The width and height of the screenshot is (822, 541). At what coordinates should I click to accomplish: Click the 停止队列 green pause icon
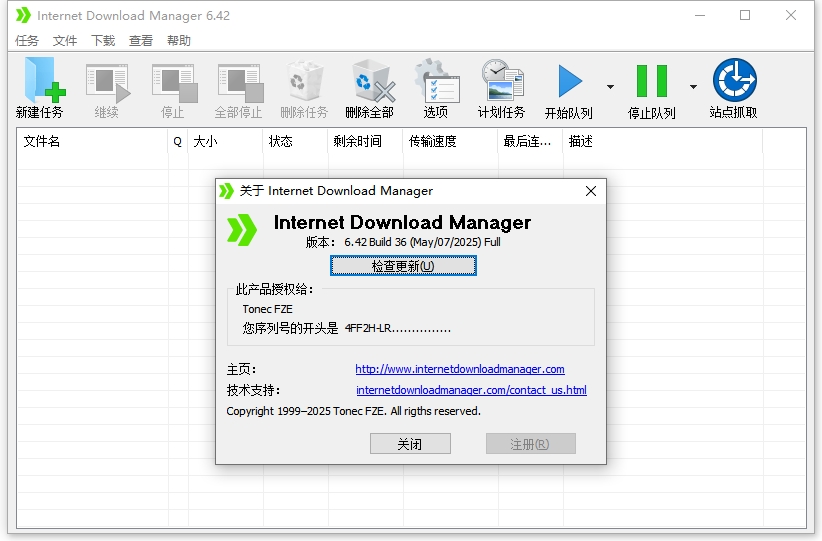[x=651, y=82]
